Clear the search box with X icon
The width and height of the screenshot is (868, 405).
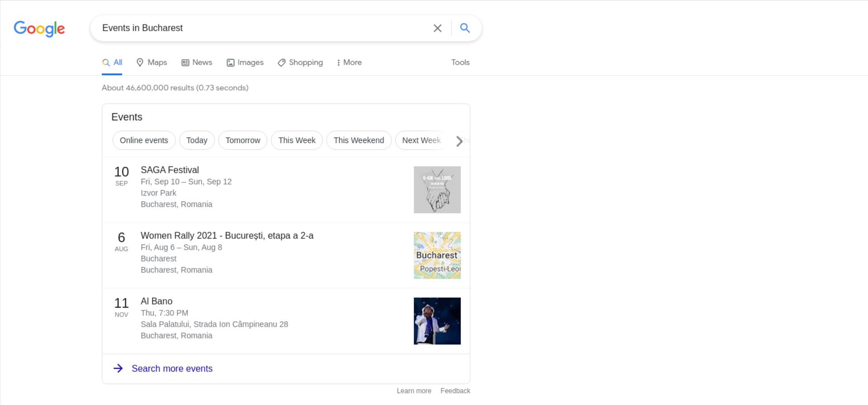pyautogui.click(x=437, y=28)
